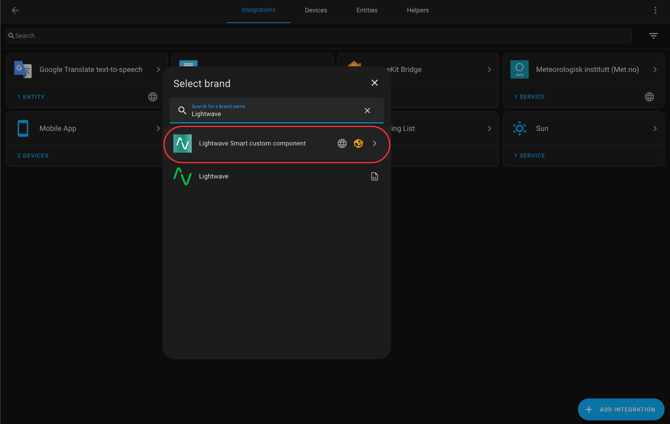Click 1 SERVICE link under Met.no

[x=529, y=97]
